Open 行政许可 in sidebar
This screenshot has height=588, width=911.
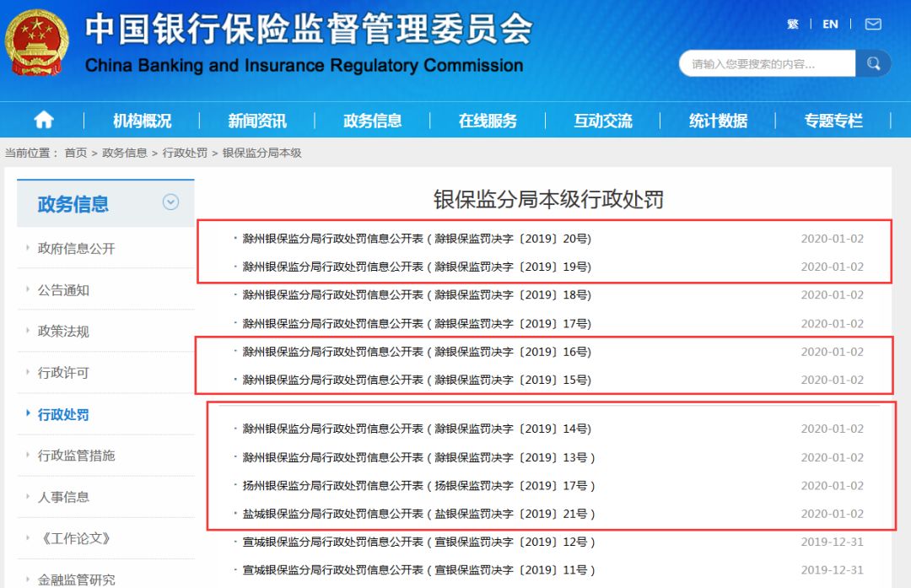63,372
